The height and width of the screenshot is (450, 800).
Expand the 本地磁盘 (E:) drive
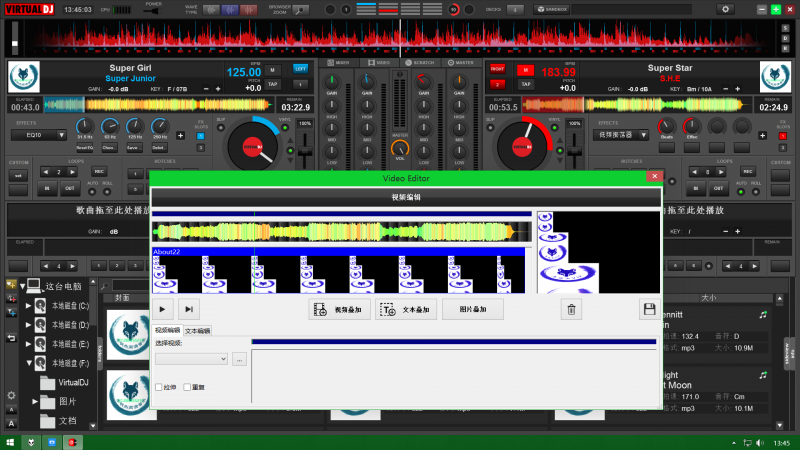29,344
